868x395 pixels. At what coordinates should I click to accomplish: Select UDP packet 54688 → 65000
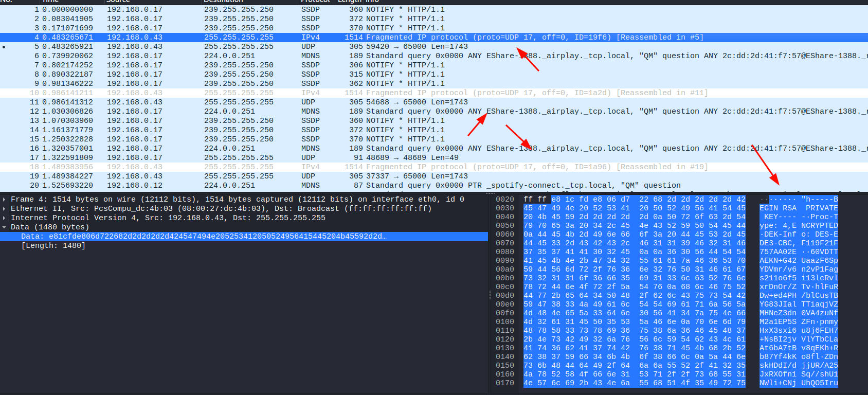pos(434,102)
